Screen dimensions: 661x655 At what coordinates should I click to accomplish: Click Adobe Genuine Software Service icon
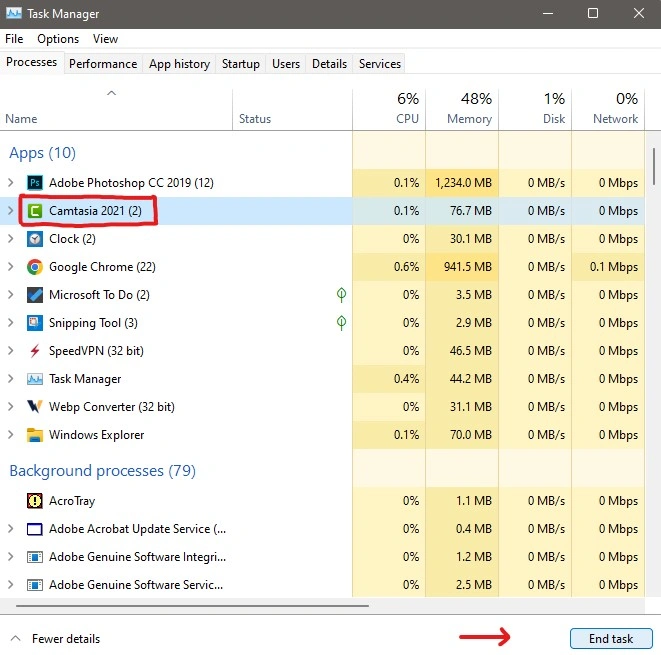tap(35, 585)
